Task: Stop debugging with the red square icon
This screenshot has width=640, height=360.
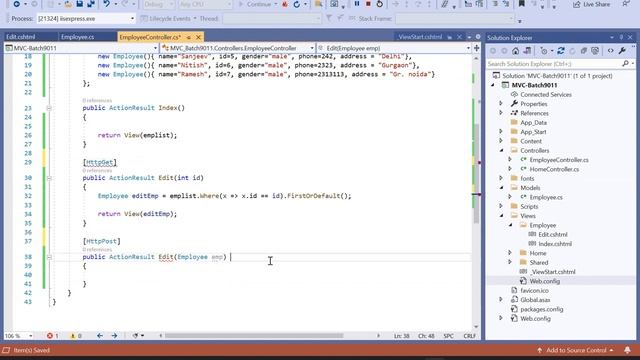Action: (368, 4)
